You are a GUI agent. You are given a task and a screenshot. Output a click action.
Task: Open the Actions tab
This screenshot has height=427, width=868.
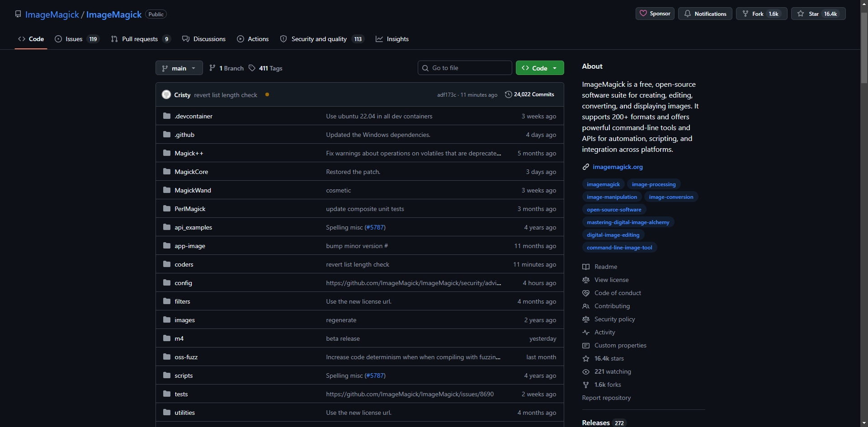click(253, 39)
